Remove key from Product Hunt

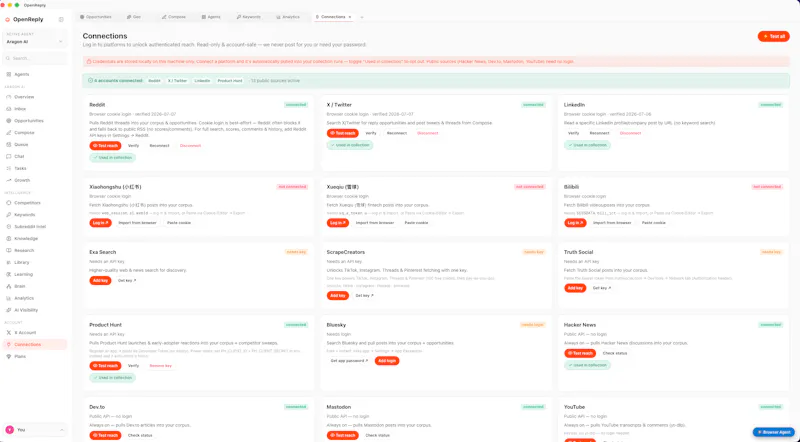coord(161,365)
